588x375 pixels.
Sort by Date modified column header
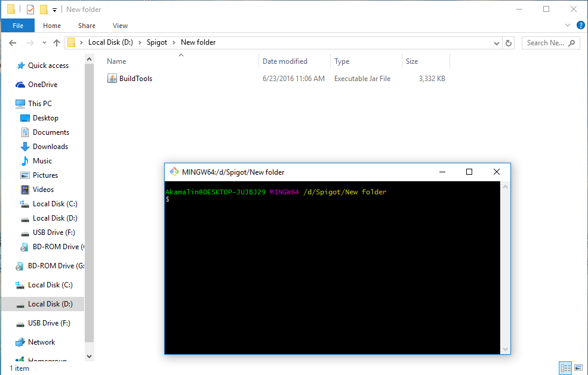coord(294,61)
